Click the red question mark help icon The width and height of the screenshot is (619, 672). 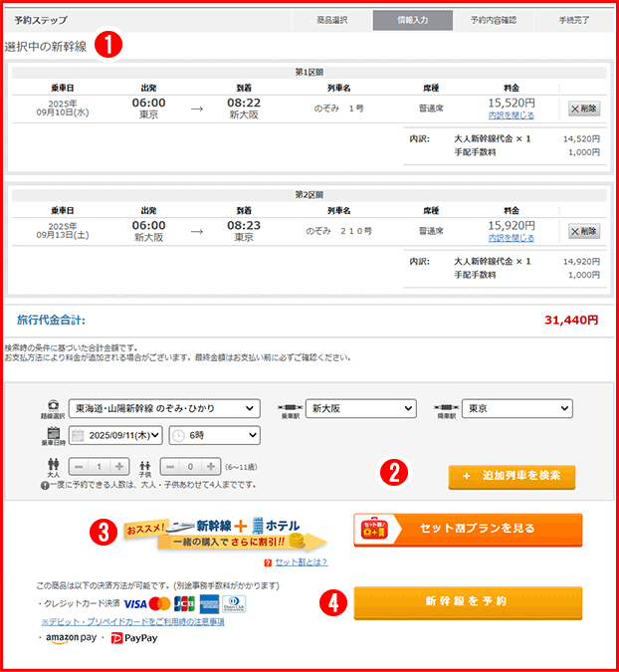tap(268, 562)
